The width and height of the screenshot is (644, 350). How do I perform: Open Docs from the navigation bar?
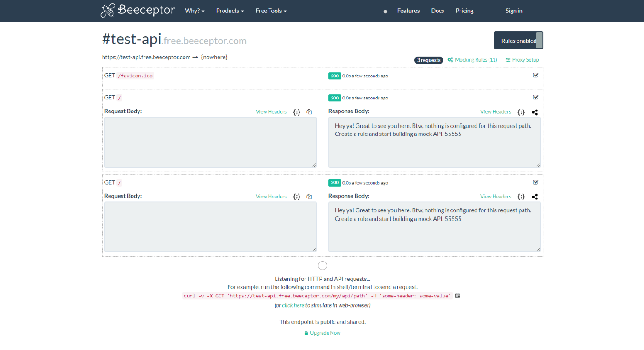pyautogui.click(x=437, y=11)
